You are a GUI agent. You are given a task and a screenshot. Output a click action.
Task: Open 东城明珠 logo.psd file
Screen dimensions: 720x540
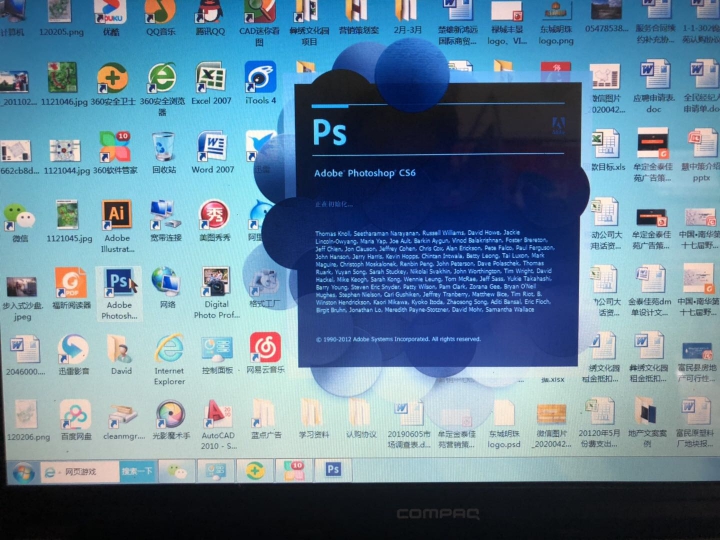[x=504, y=423]
